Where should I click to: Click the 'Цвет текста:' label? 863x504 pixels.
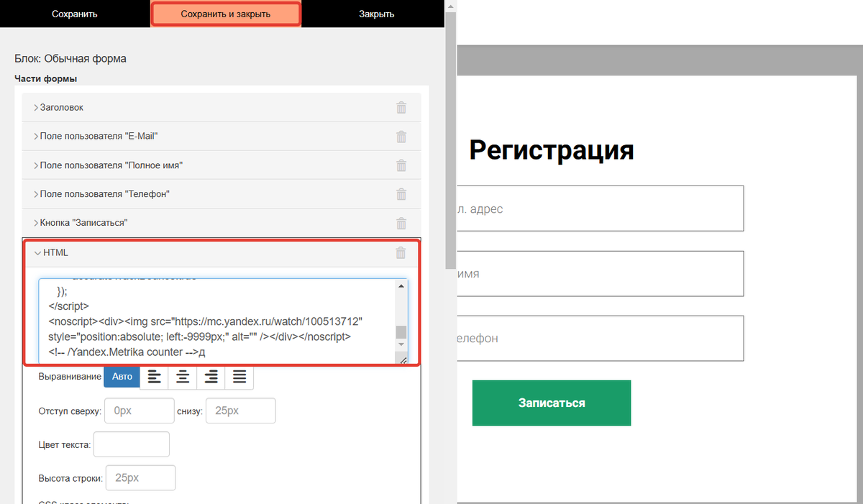65,445
